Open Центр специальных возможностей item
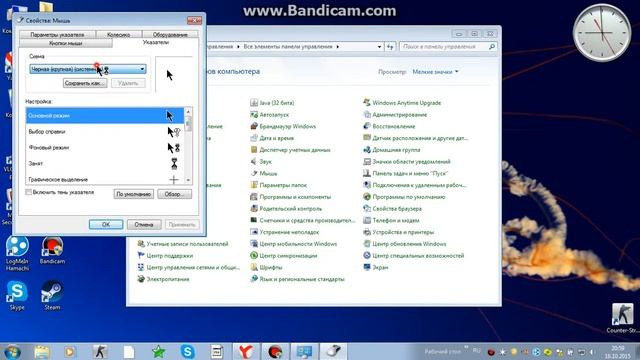Screen dimensions: 640x360 point(414,256)
